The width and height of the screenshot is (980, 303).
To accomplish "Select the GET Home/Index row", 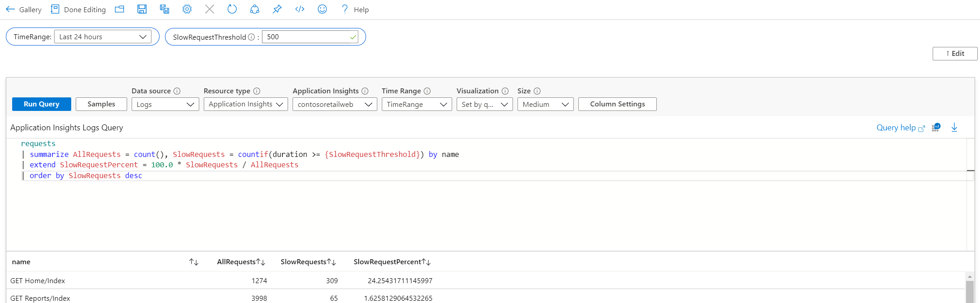I will pyautogui.click(x=485, y=280).
